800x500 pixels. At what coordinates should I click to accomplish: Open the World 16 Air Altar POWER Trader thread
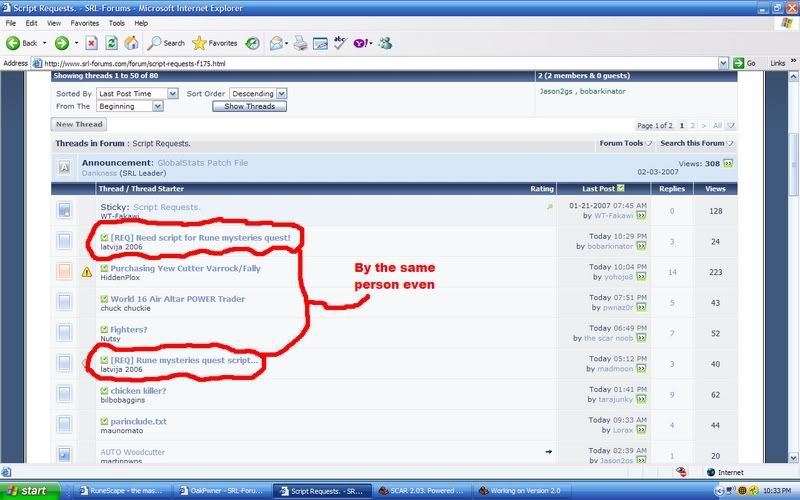[177, 299]
